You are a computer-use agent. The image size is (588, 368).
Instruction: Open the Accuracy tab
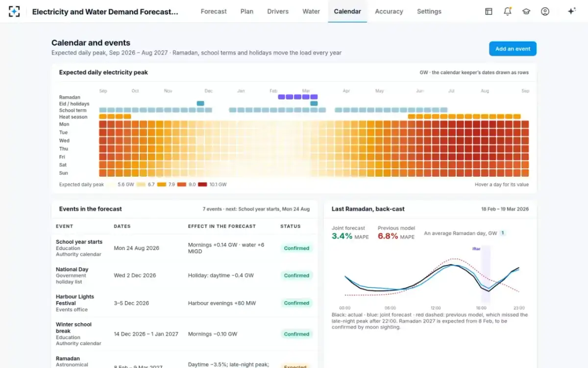pos(389,11)
